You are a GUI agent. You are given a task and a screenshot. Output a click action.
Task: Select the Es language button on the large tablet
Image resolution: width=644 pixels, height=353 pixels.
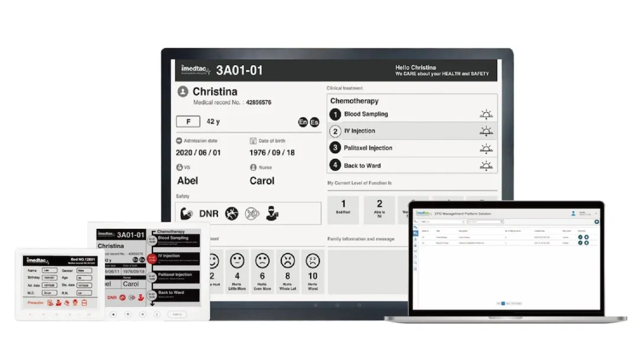click(314, 122)
